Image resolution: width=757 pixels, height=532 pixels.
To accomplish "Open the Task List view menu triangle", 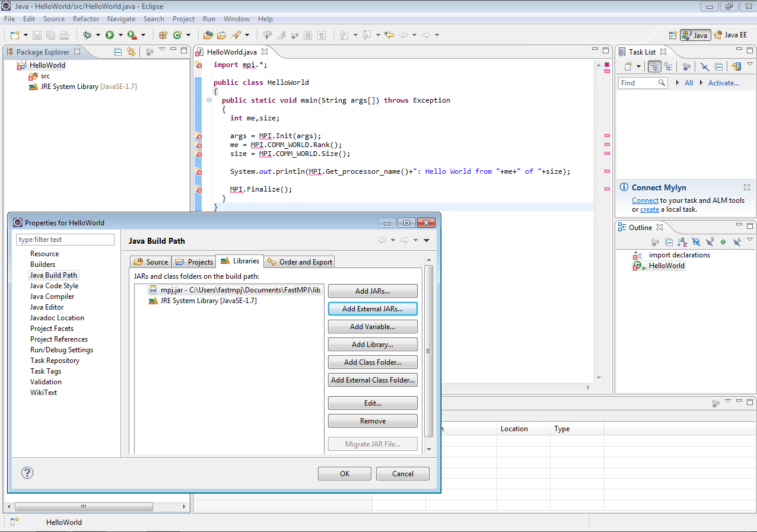I will (x=750, y=64).
